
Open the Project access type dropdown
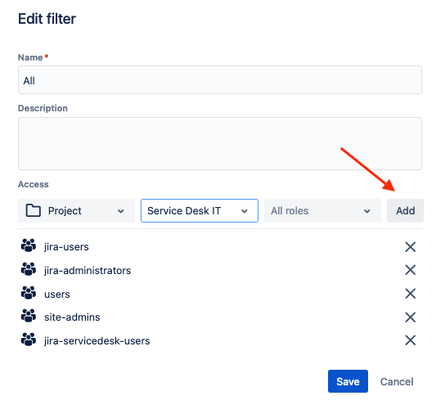pos(76,211)
